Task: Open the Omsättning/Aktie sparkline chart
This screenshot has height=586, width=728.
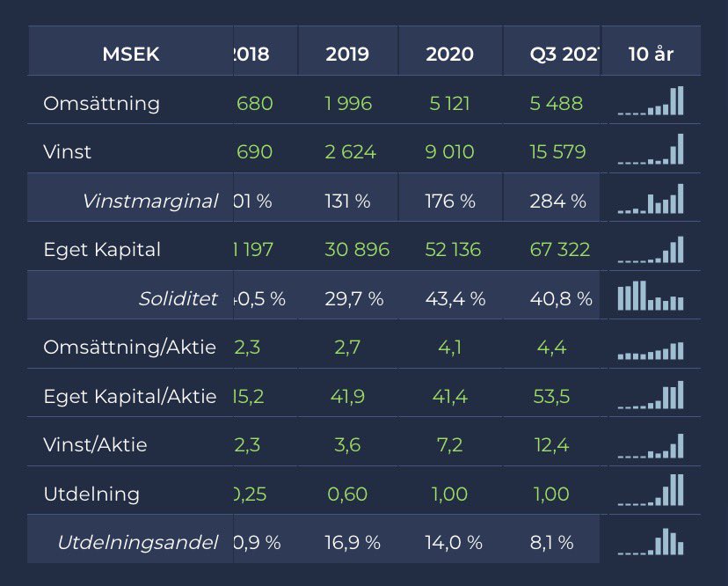Action: tap(651, 351)
